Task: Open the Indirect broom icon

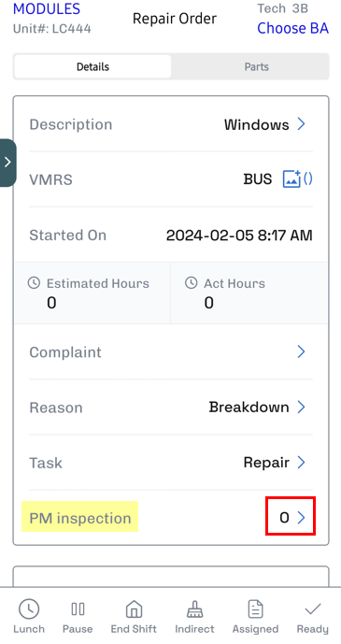Action: (194, 609)
